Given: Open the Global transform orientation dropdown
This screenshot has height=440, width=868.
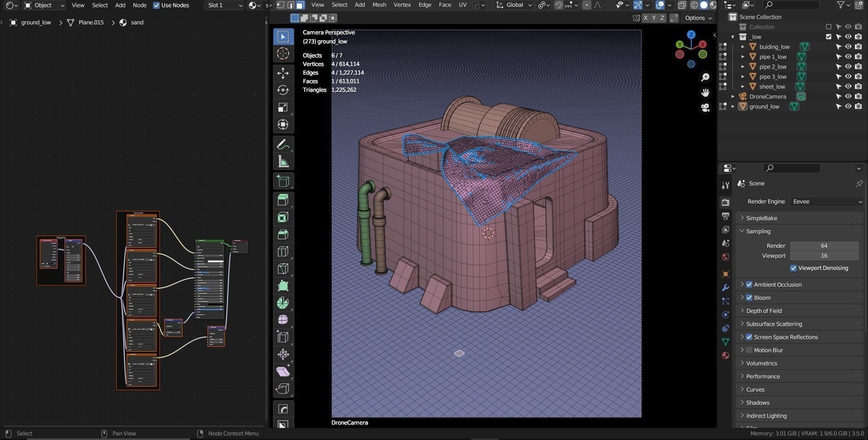Looking at the screenshot, I should (x=514, y=5).
